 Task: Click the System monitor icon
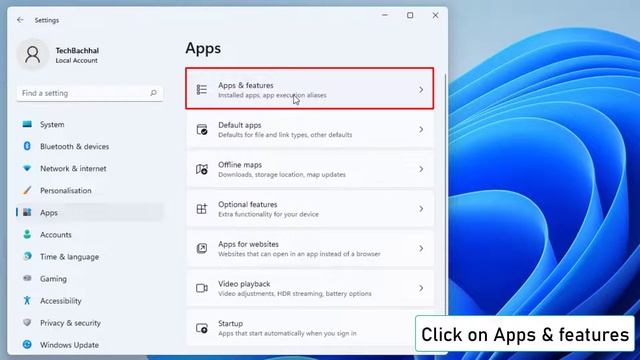point(27,124)
